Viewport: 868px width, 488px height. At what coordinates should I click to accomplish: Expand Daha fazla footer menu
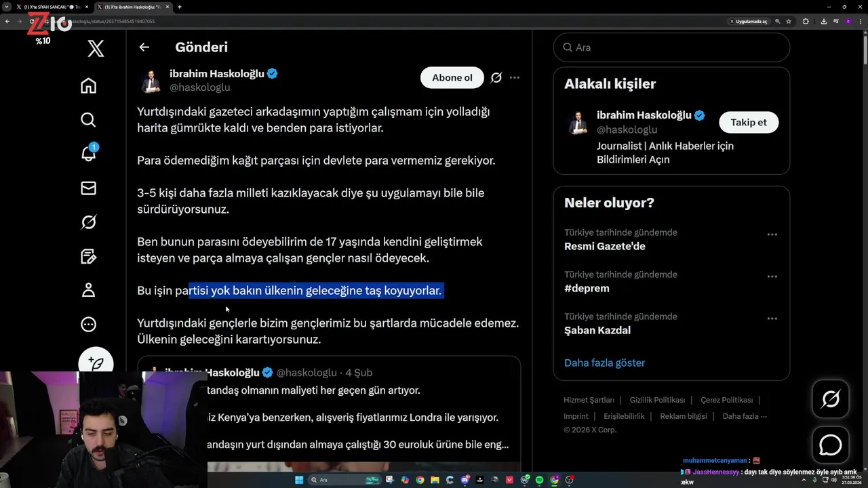tap(745, 416)
